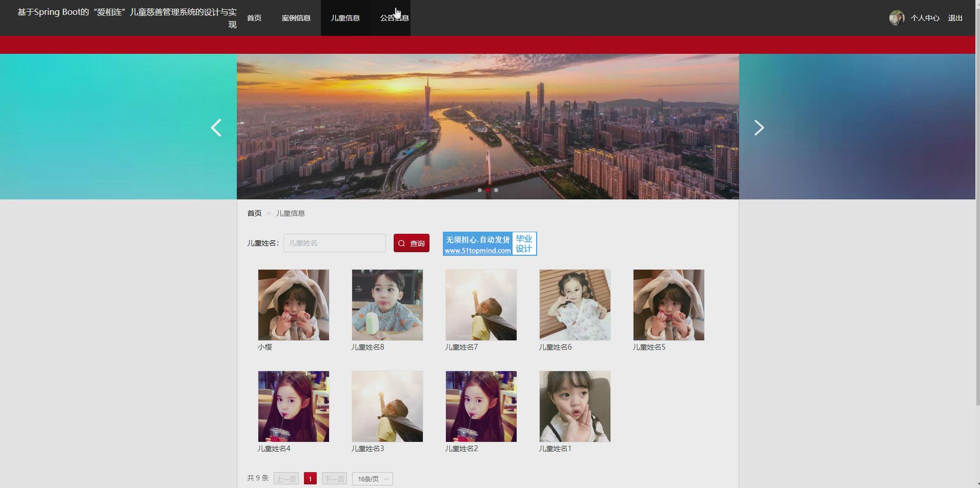Show the next carousel slide
Viewport: 980px width, 488px height.
tap(759, 128)
